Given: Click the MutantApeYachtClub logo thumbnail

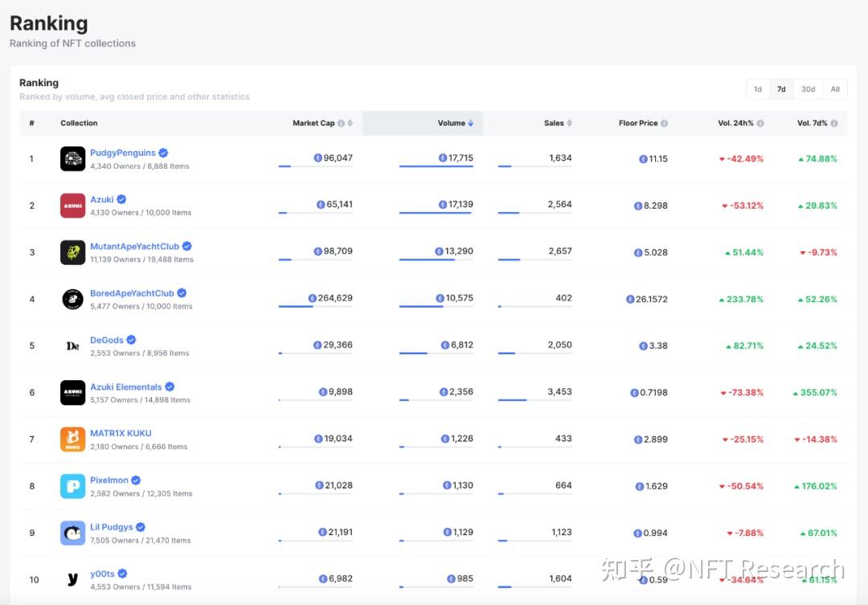Looking at the screenshot, I should click(72, 252).
